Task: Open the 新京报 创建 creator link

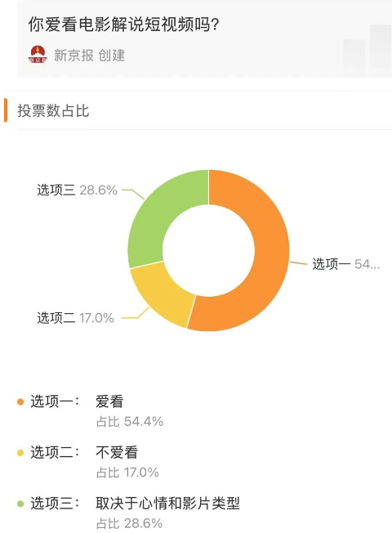Action: tap(89, 56)
